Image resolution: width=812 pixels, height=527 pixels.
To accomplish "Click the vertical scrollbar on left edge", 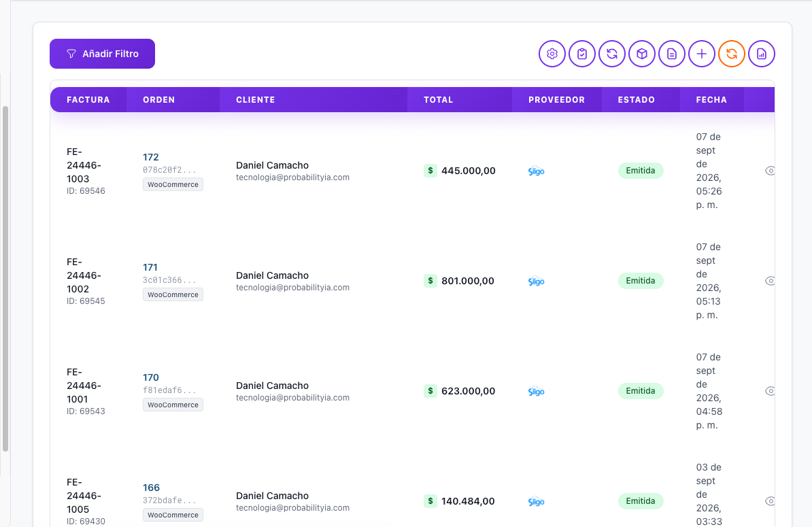I will [x=5, y=279].
